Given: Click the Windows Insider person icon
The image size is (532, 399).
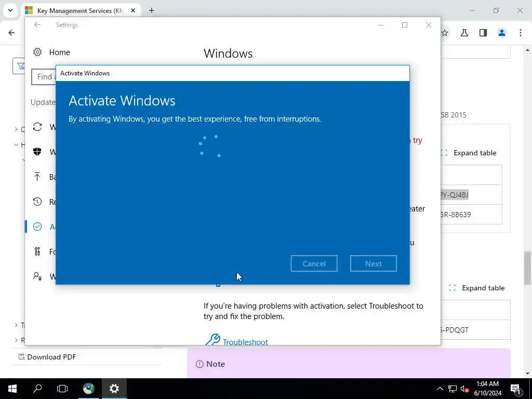Looking at the screenshot, I should coord(37,276).
